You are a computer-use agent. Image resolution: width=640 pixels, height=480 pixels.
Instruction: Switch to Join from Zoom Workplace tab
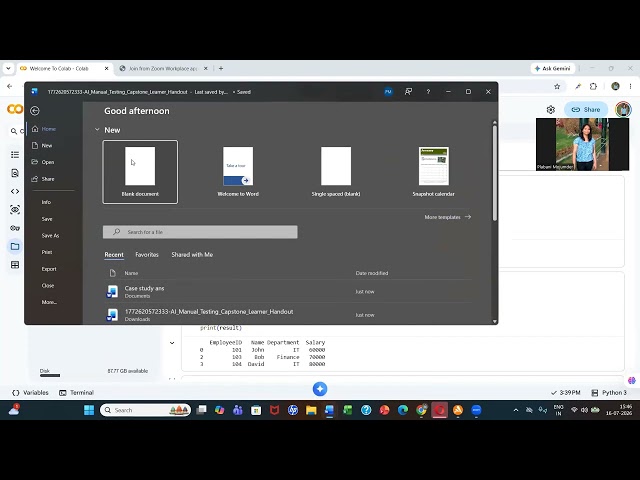tap(163, 69)
